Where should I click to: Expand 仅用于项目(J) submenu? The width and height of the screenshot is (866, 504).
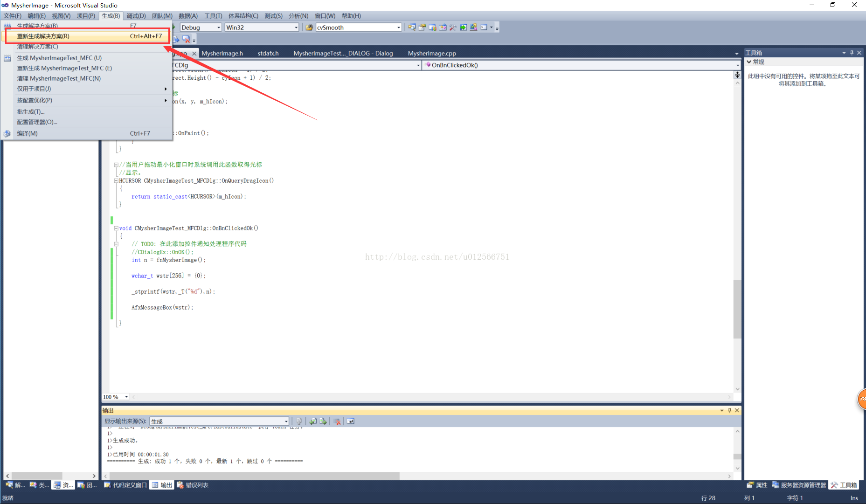coord(87,89)
